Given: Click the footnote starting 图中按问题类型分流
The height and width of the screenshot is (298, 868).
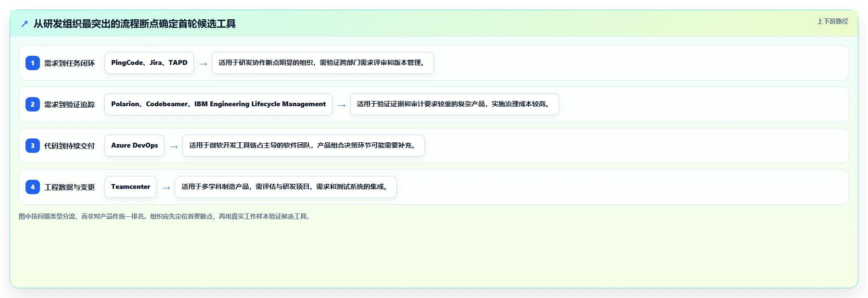Looking at the screenshot, I should [166, 217].
